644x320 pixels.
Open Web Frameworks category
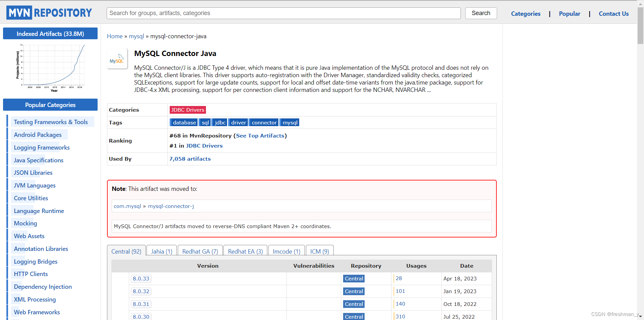(37, 312)
